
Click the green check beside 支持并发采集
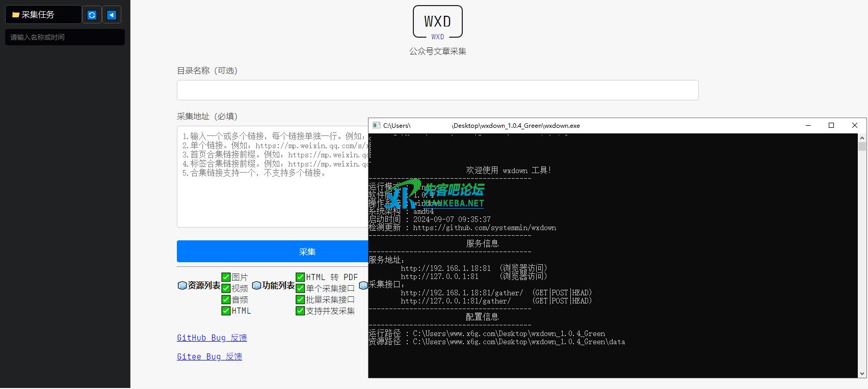[x=300, y=311]
